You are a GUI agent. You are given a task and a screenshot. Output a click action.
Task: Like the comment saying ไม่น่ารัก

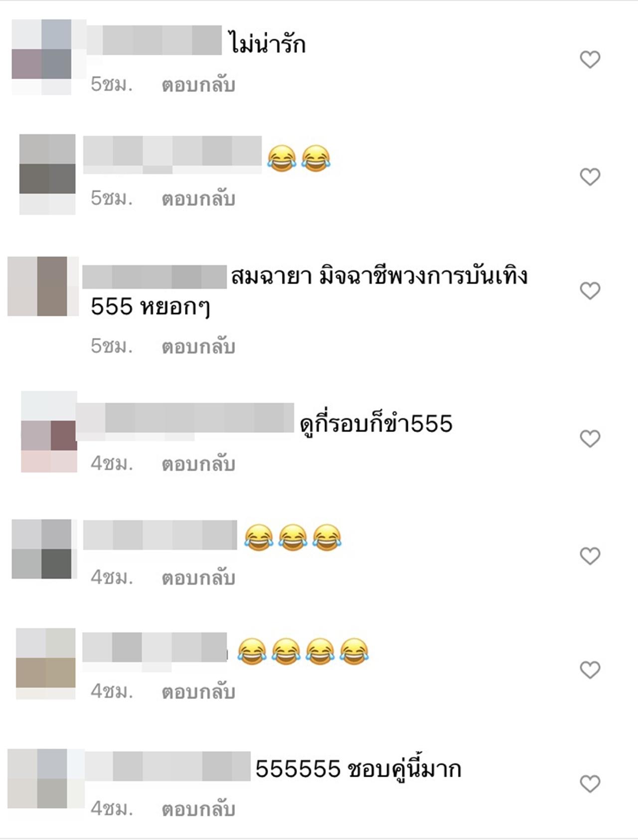[x=590, y=60]
